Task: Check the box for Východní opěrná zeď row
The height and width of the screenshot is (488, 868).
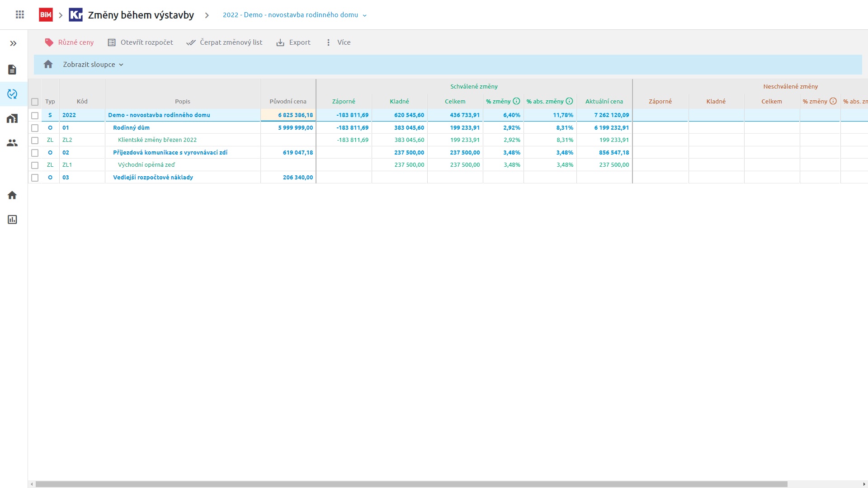Action: point(35,165)
